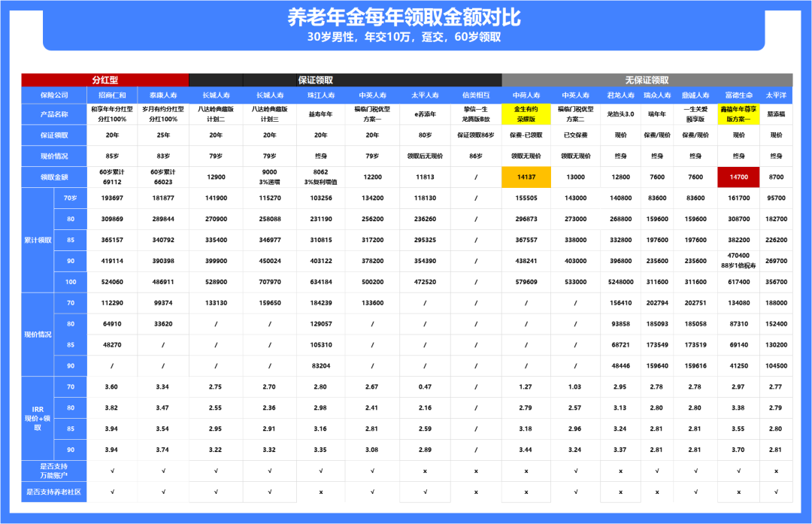Click the e养添年 product cell

point(425,114)
